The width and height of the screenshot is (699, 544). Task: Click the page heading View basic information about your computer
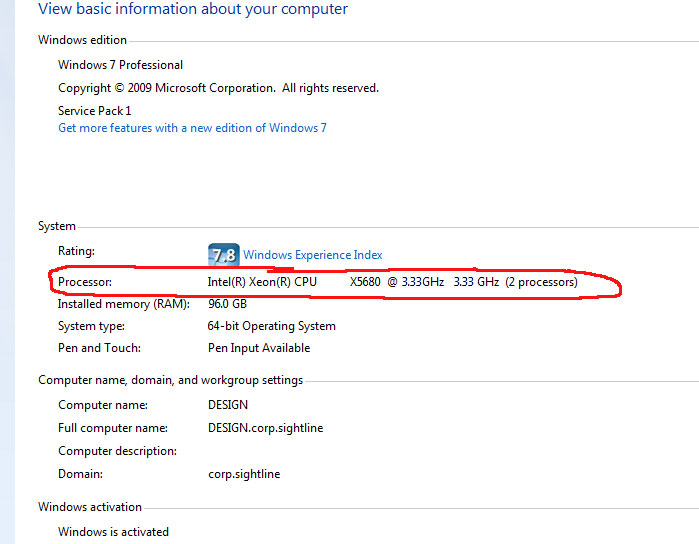click(193, 9)
